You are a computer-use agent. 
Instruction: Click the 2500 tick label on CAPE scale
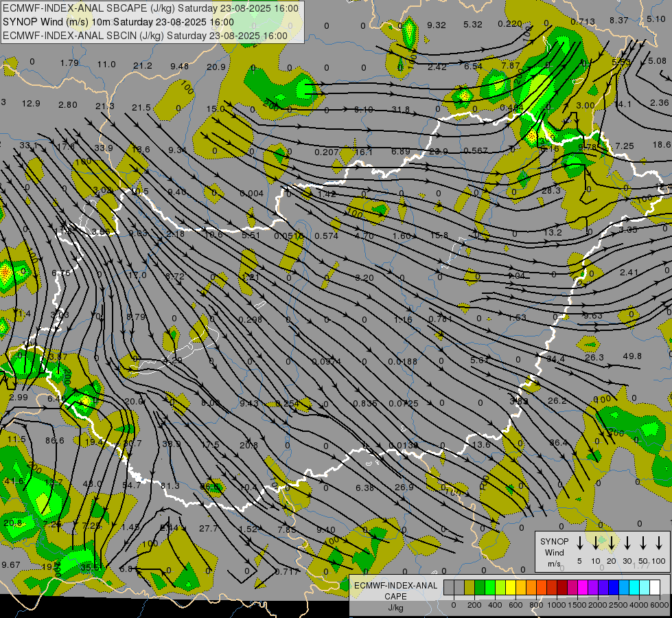618,605
